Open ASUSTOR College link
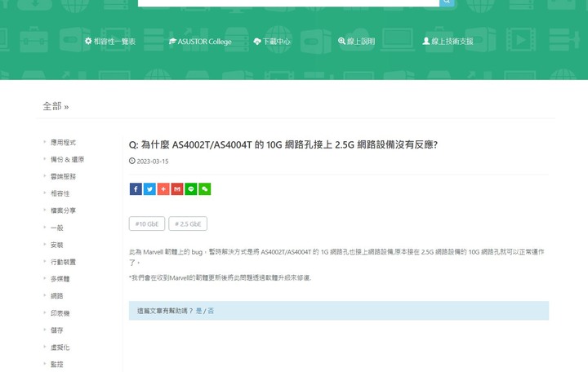The image size is (588, 372). click(200, 42)
